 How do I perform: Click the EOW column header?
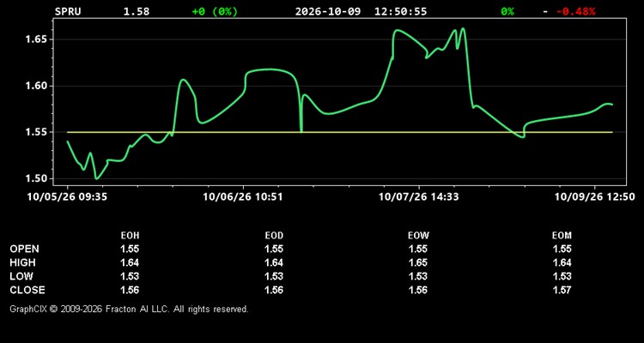coord(418,236)
